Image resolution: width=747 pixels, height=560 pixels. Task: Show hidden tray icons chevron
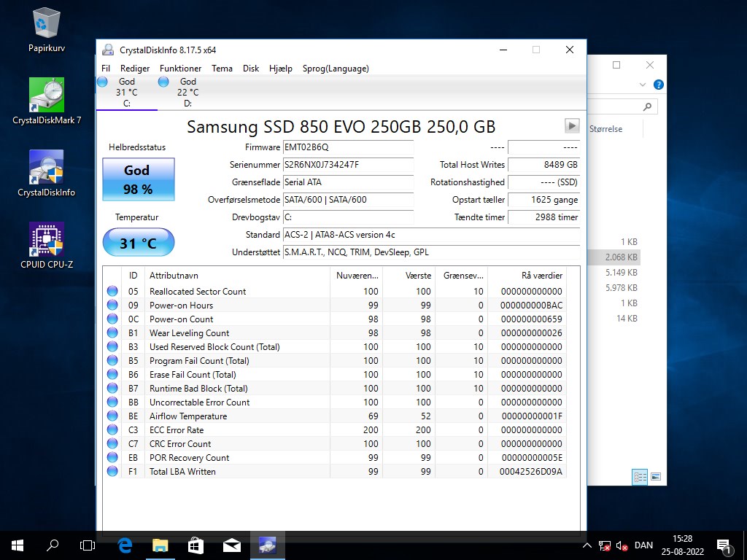587,545
